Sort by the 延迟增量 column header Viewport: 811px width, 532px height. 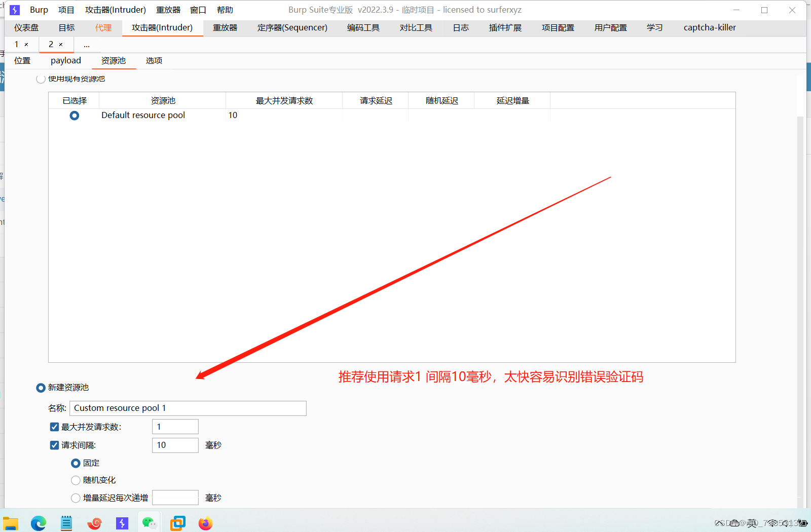pos(513,101)
